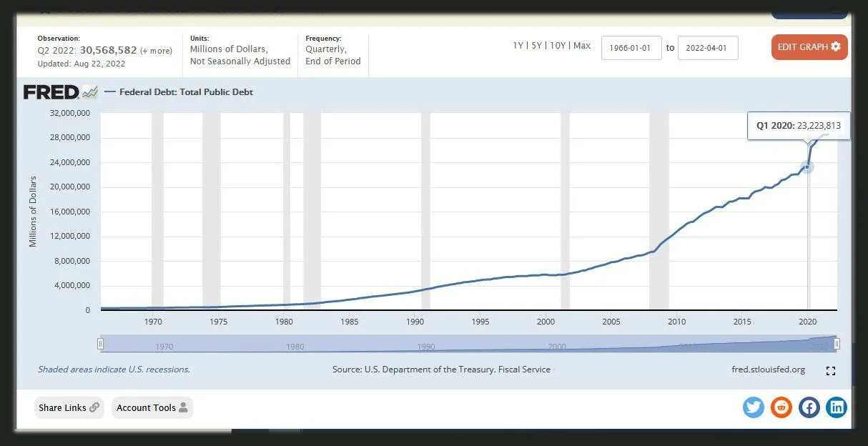
Task: Click the Q1 2020: 23,223,813 tooltip
Action: pos(799,126)
